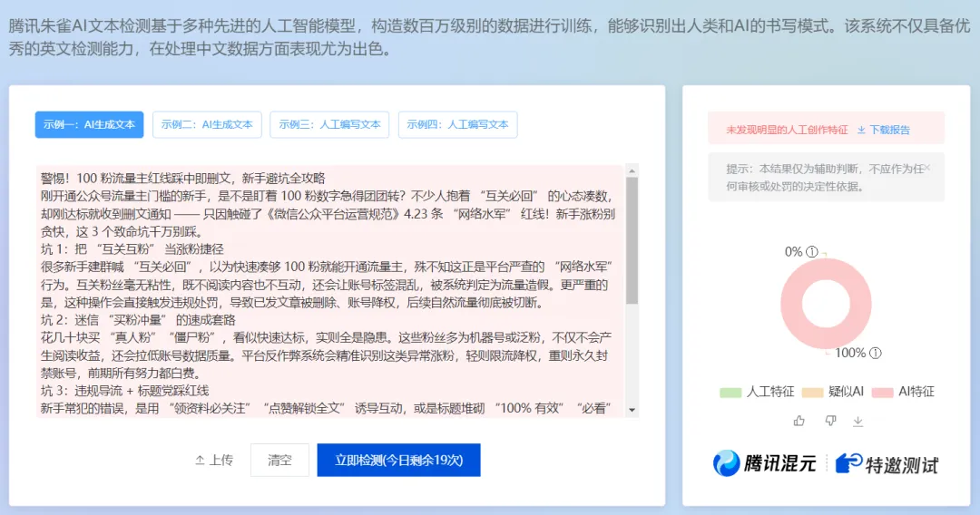Screen dimensions: 980x515
Task: Click the green 人工特征 legend swatch
Action: coord(730,393)
